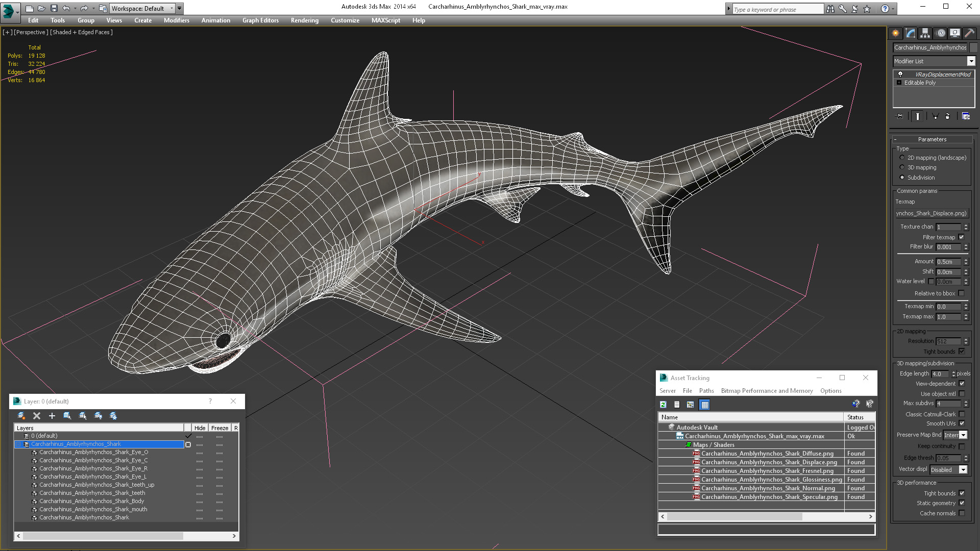980x551 pixels.
Task: Switch Asset Tracking to table view icon
Action: [x=705, y=405]
